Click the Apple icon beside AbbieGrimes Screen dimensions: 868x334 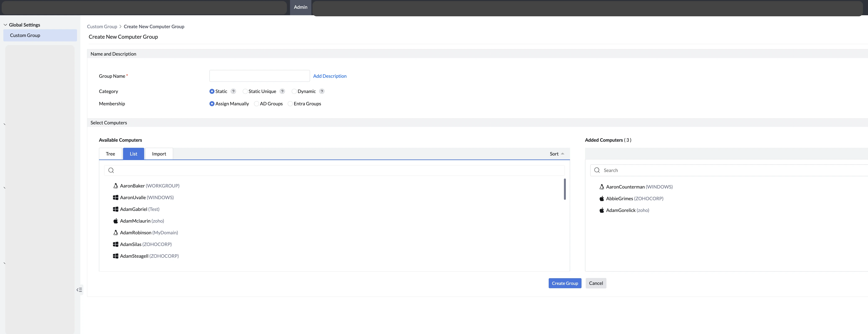(601, 199)
